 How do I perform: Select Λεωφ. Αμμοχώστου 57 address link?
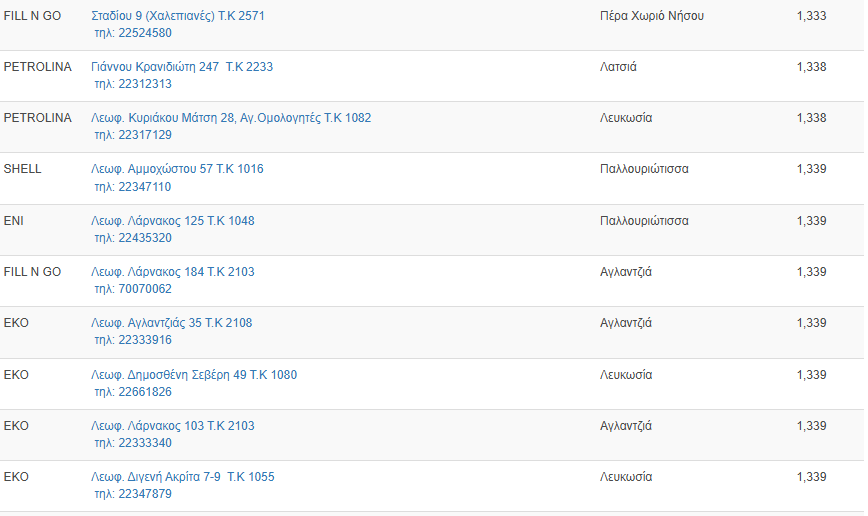coord(177,169)
